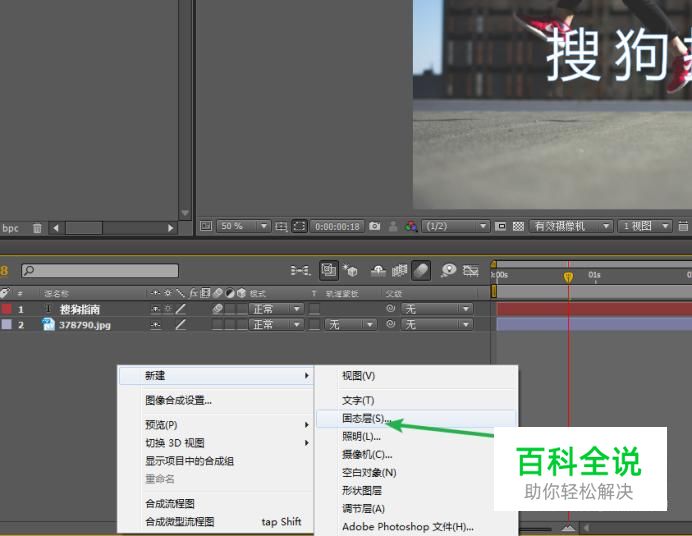
Task: Toggle the Motion Blur enable button
Action: pos(421,270)
